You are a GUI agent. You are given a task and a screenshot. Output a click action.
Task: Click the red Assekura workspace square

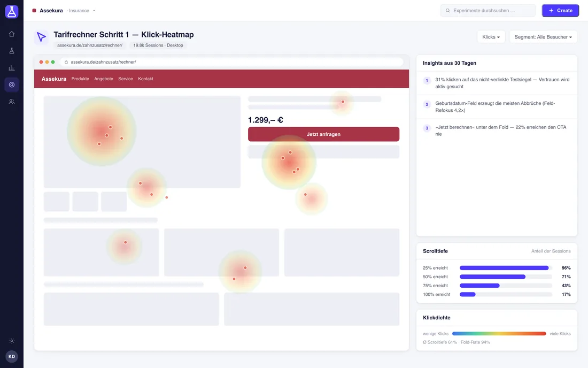point(34,11)
